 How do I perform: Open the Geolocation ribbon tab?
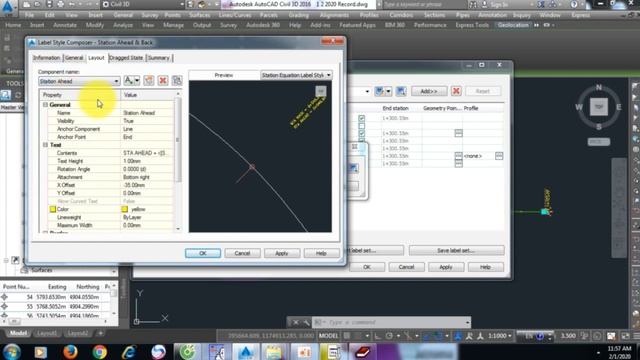513,25
